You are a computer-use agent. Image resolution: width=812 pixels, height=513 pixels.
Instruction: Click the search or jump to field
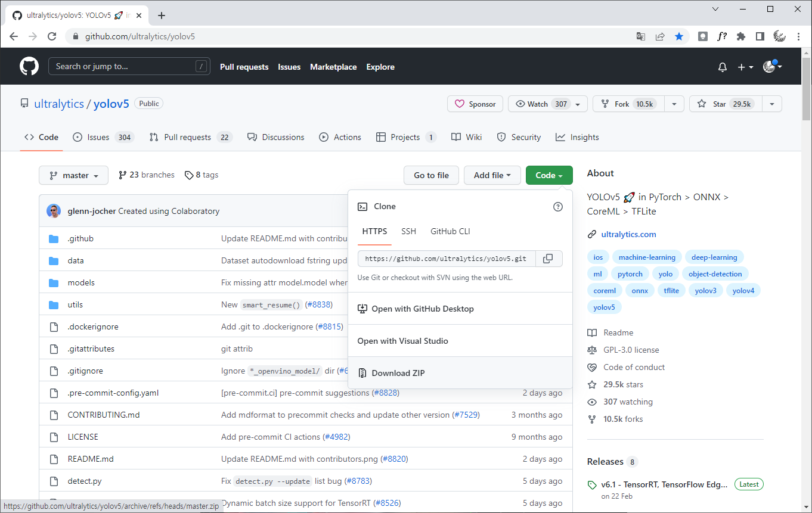tap(129, 67)
